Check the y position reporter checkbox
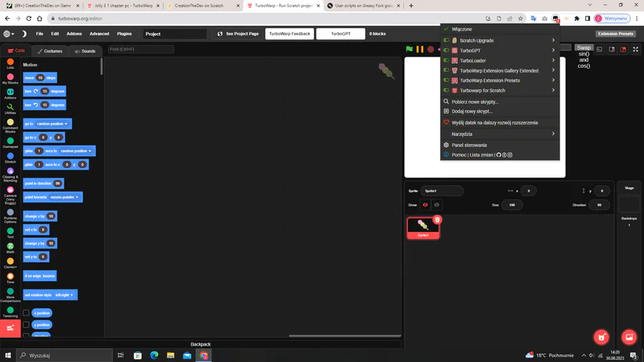This screenshot has width=644, height=362. click(26, 325)
